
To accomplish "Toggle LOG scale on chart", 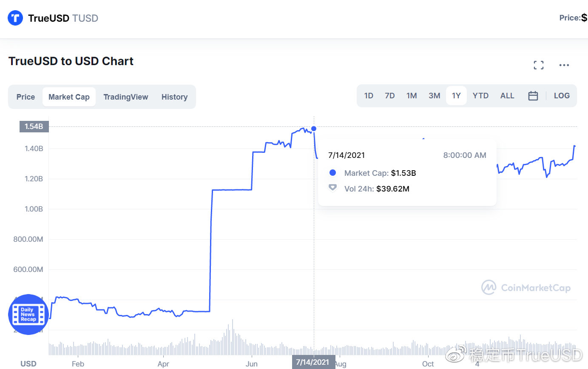I will (562, 96).
